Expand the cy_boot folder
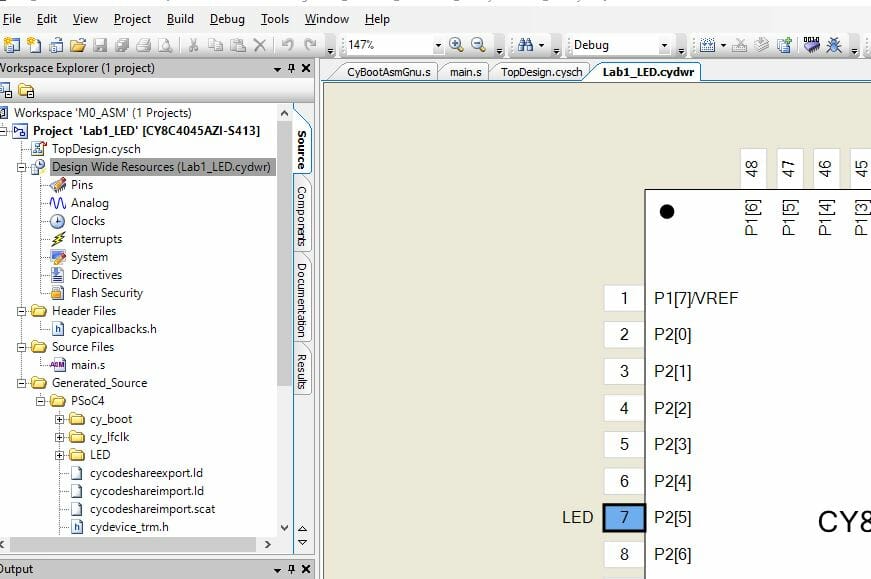Image resolution: width=871 pixels, height=579 pixels. 59,420
